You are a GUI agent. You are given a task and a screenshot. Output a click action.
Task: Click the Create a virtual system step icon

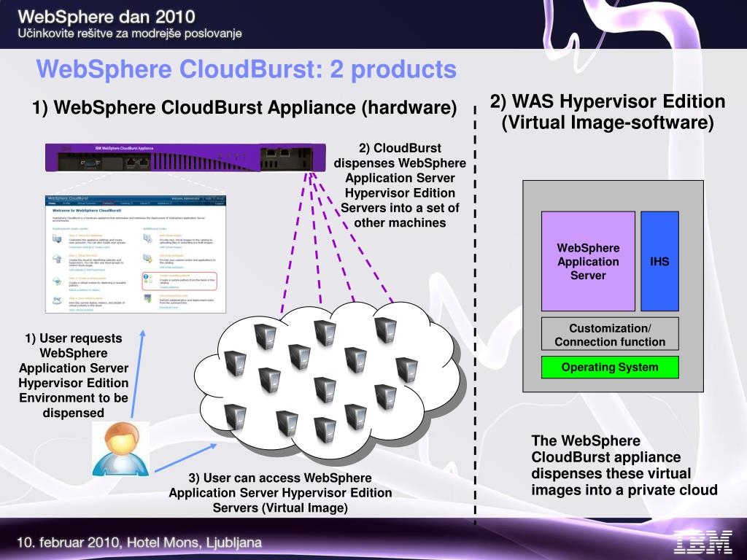pyautogui.click(x=57, y=281)
